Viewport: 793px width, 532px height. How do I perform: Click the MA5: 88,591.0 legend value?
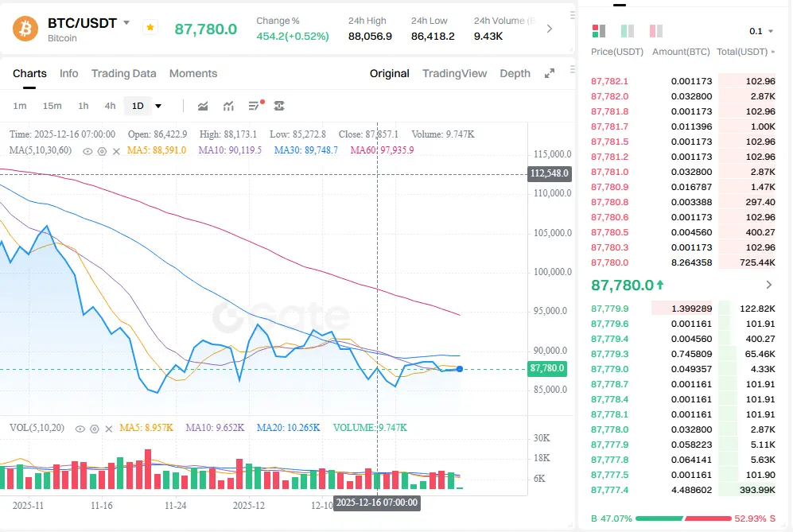pyautogui.click(x=156, y=150)
